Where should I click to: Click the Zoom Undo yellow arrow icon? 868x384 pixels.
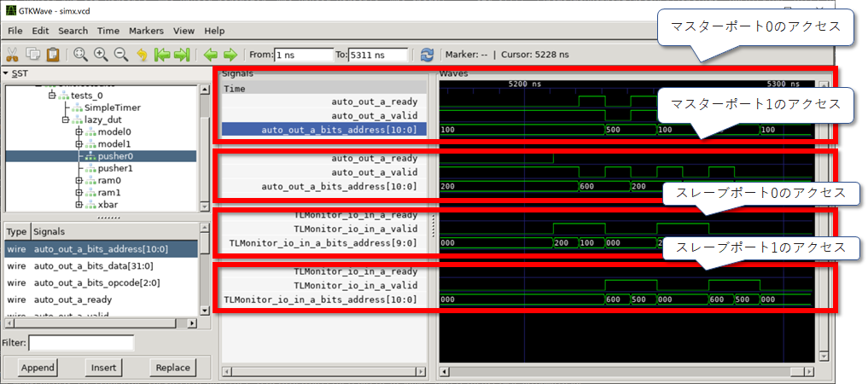pos(142,55)
